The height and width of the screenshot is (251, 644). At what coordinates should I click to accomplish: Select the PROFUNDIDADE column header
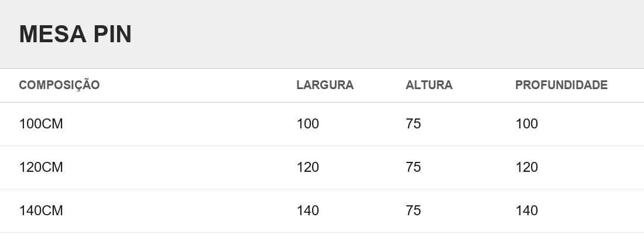click(x=561, y=85)
